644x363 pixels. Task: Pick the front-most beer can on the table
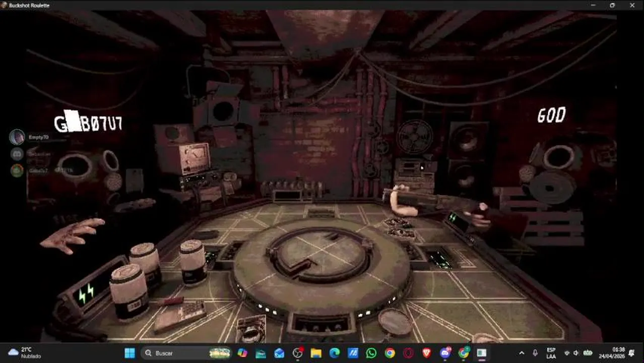[129, 292]
